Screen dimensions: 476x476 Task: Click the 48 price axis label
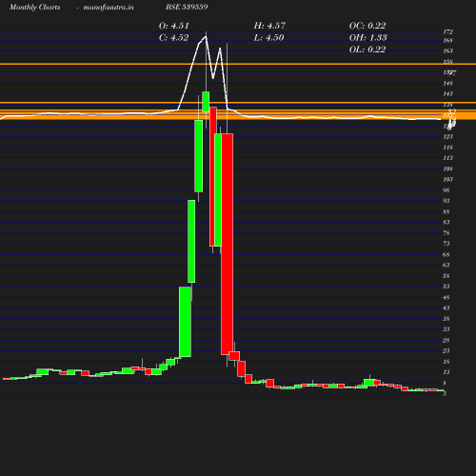point(446,298)
